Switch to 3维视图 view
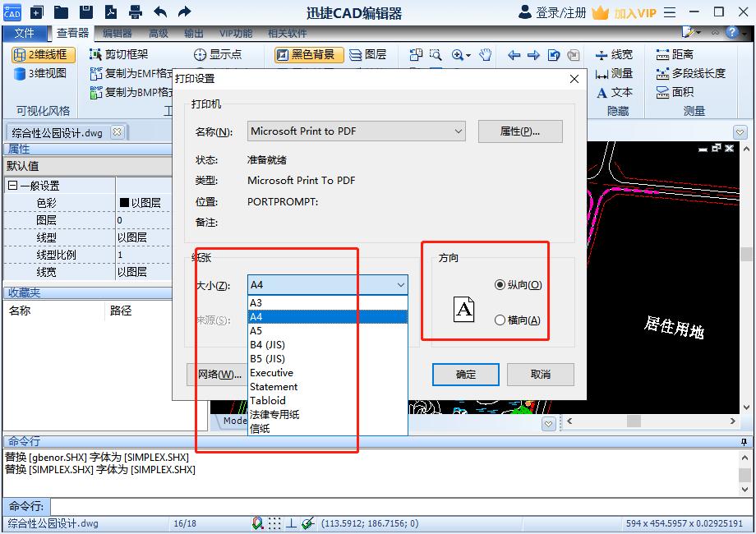The height and width of the screenshot is (534, 756). pyautogui.click(x=40, y=73)
